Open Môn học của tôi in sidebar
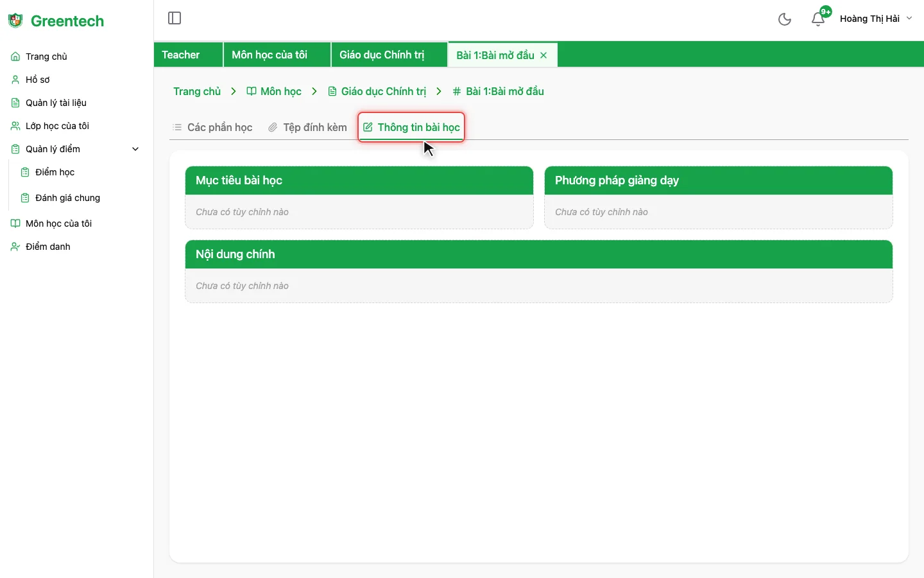924x578 pixels. click(58, 223)
